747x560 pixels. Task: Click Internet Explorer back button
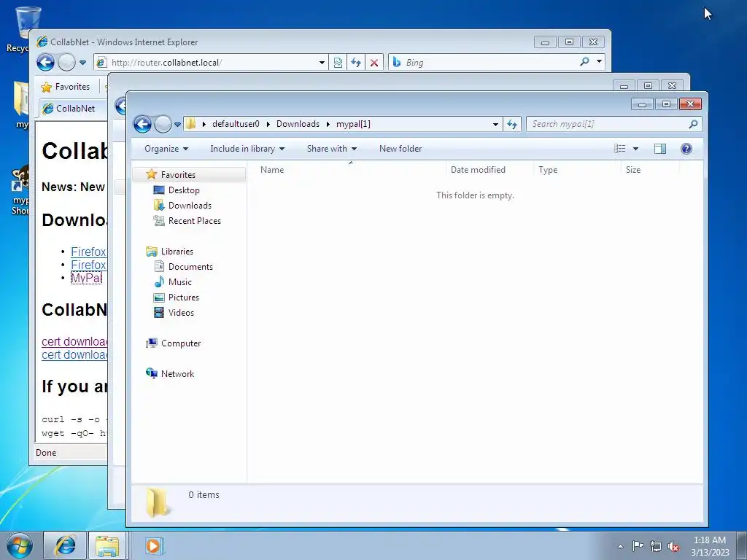pos(46,63)
